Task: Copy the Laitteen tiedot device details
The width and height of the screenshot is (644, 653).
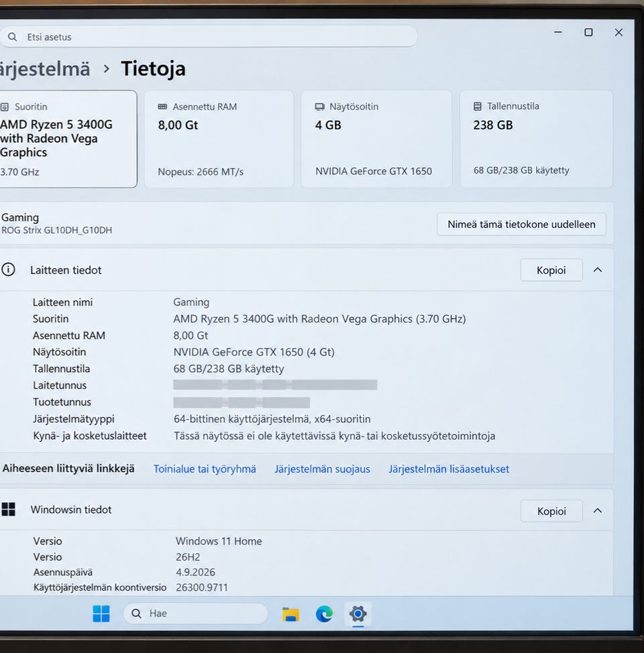Action: pyautogui.click(x=551, y=270)
